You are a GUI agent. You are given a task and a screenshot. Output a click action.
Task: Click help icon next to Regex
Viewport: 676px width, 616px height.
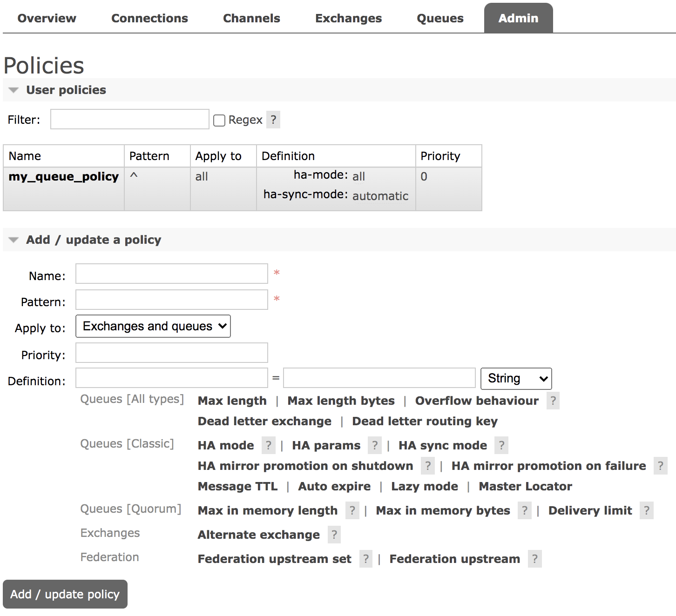point(273,120)
